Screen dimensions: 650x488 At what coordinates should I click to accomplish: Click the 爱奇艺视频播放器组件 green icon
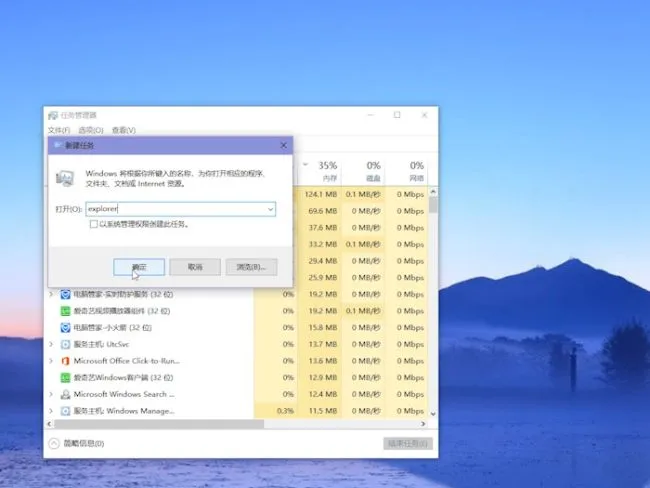pos(65,311)
